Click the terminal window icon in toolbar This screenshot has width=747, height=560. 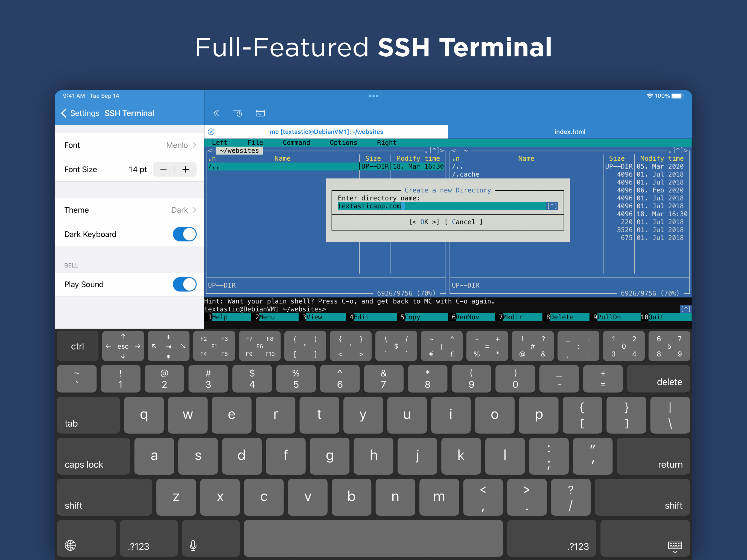(260, 113)
